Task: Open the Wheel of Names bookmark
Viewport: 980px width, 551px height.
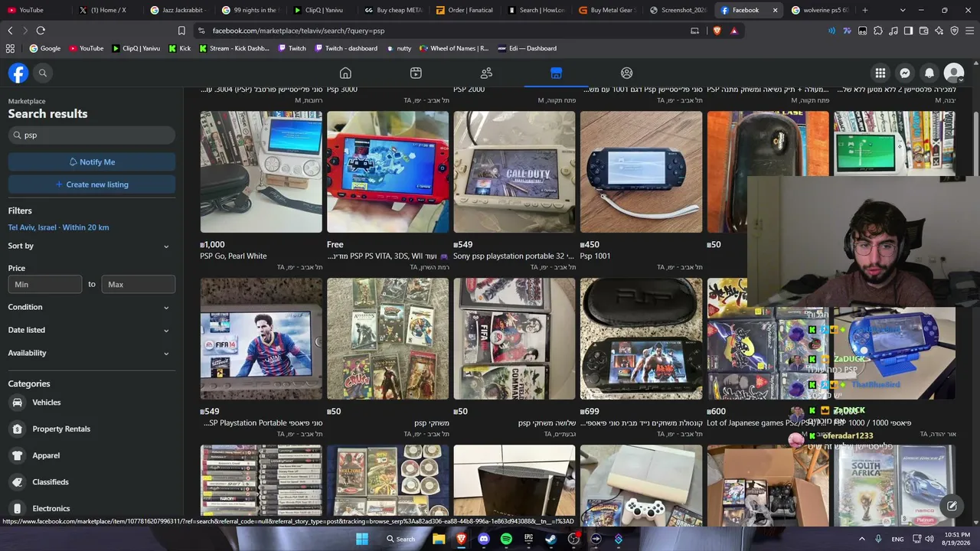Action: click(x=454, y=48)
